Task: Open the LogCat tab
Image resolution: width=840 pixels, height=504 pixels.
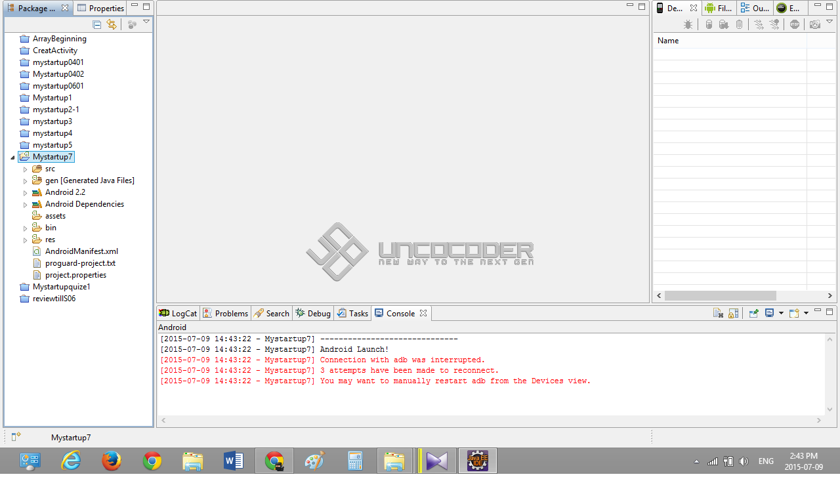Action: pos(178,313)
